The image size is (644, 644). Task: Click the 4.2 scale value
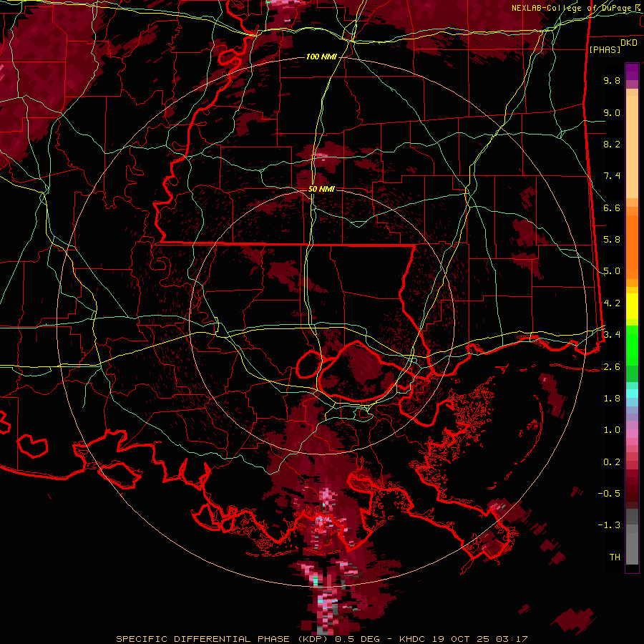pyautogui.click(x=612, y=303)
